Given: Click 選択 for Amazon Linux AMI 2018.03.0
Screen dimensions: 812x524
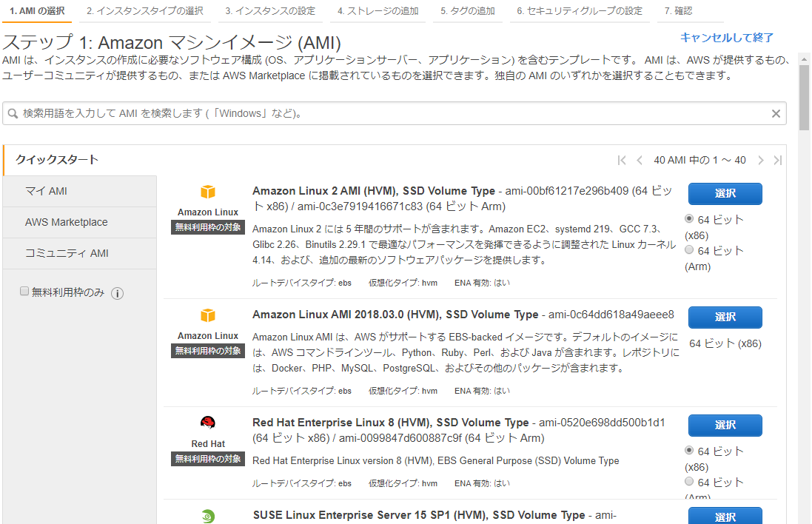Looking at the screenshot, I should pos(725,318).
